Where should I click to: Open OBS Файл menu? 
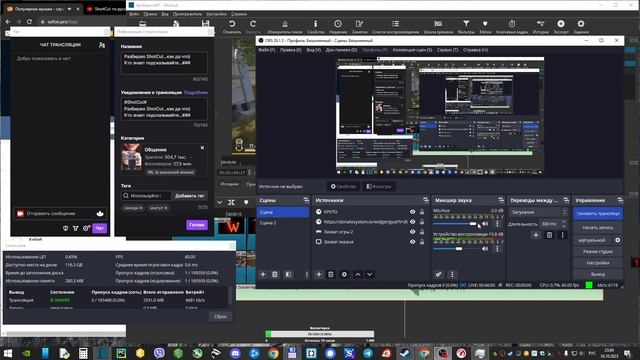pos(267,50)
